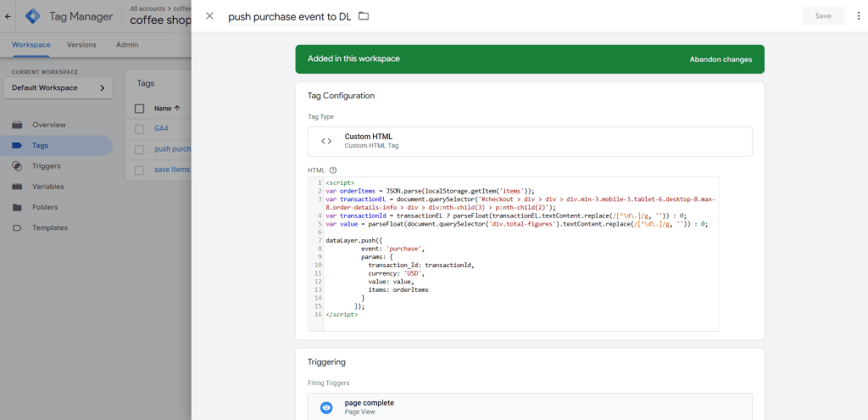The height and width of the screenshot is (420, 868).
Task: Click the Folders icon in sidebar
Action: click(17, 207)
